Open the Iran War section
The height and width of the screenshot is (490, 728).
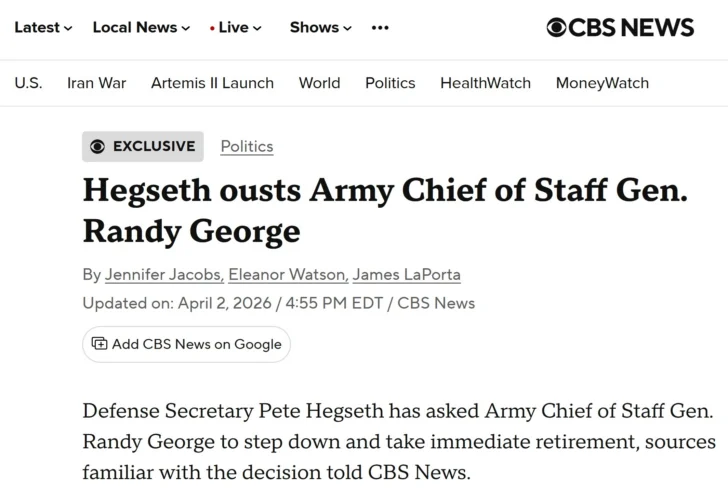point(97,83)
